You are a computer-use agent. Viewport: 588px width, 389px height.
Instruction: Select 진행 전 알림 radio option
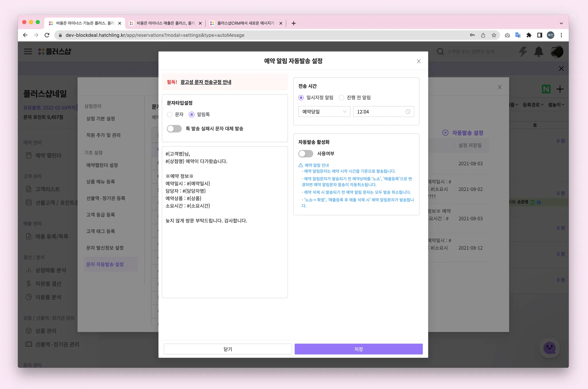click(342, 98)
